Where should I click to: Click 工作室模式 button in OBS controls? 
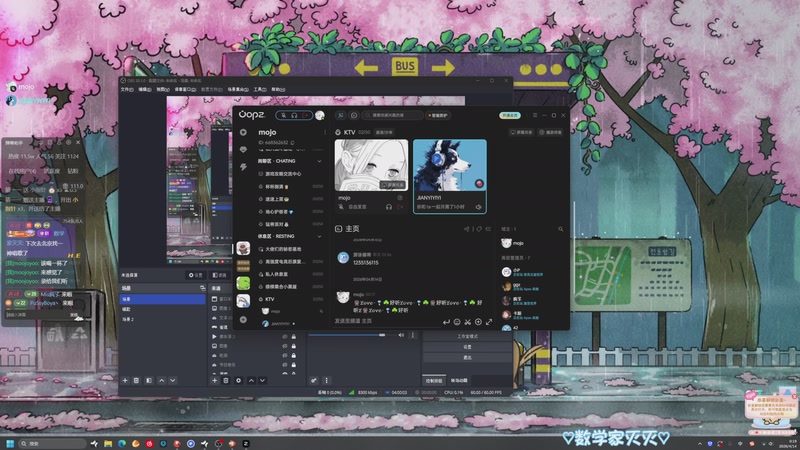(467, 337)
